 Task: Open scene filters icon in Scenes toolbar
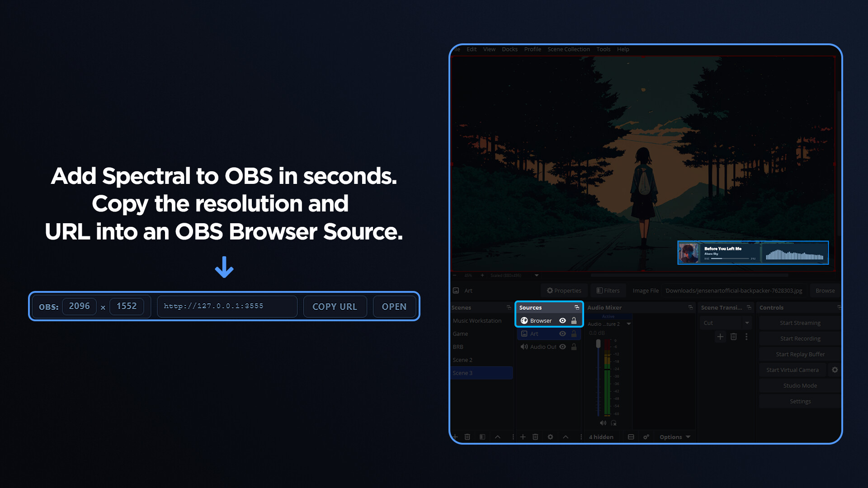coord(482,437)
